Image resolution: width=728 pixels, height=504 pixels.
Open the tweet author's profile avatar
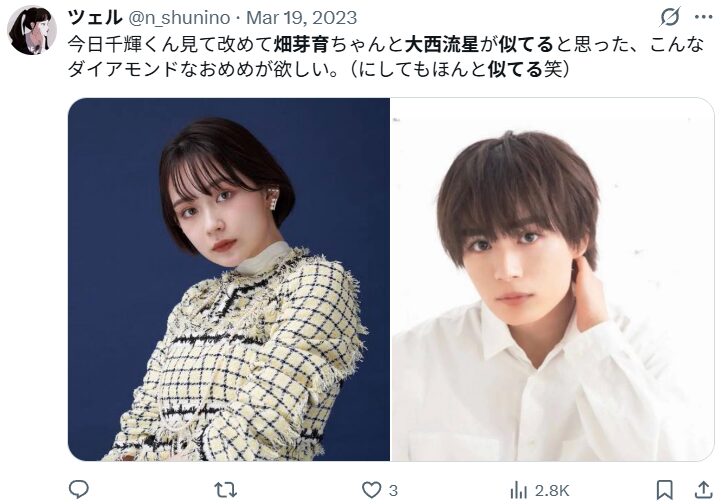[32, 30]
